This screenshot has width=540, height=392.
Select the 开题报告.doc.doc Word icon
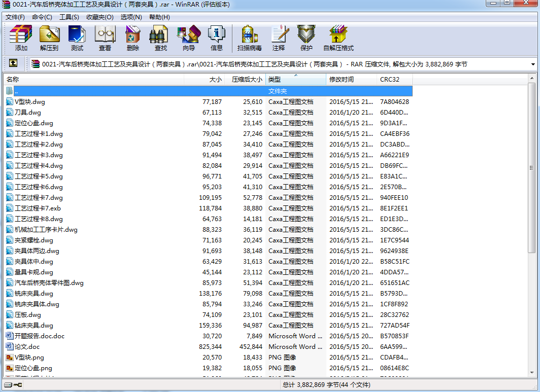tap(10, 336)
